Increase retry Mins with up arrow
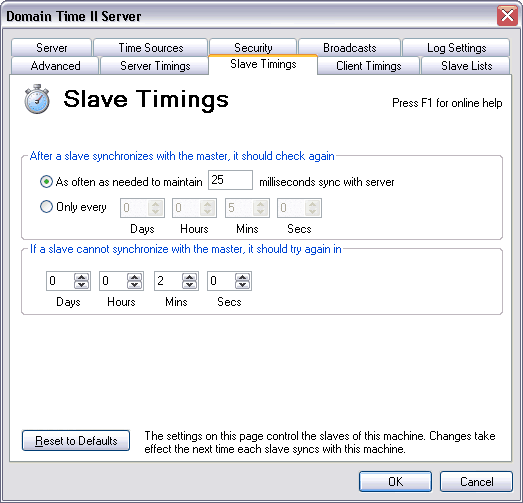This screenshot has width=523, height=503. point(189,277)
